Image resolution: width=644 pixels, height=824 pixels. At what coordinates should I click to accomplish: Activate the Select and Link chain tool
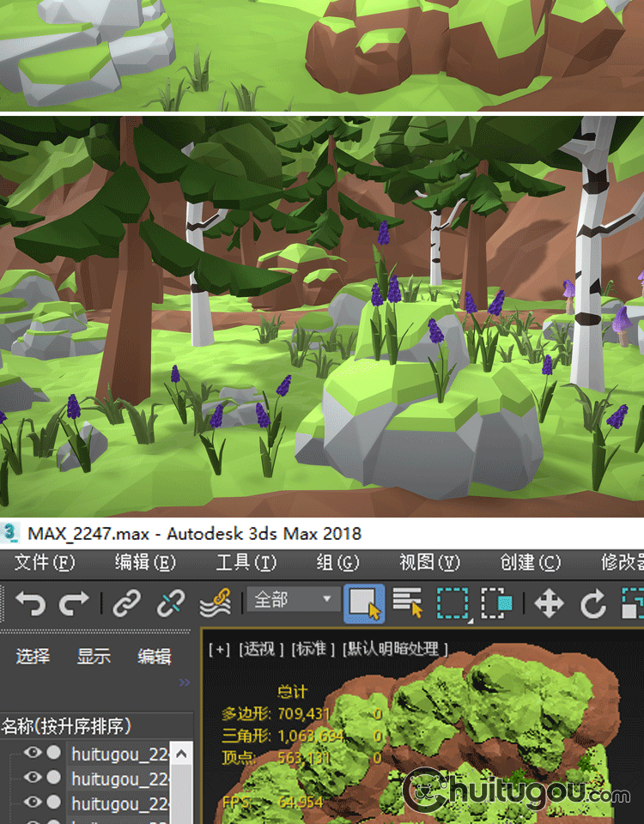coord(126,603)
